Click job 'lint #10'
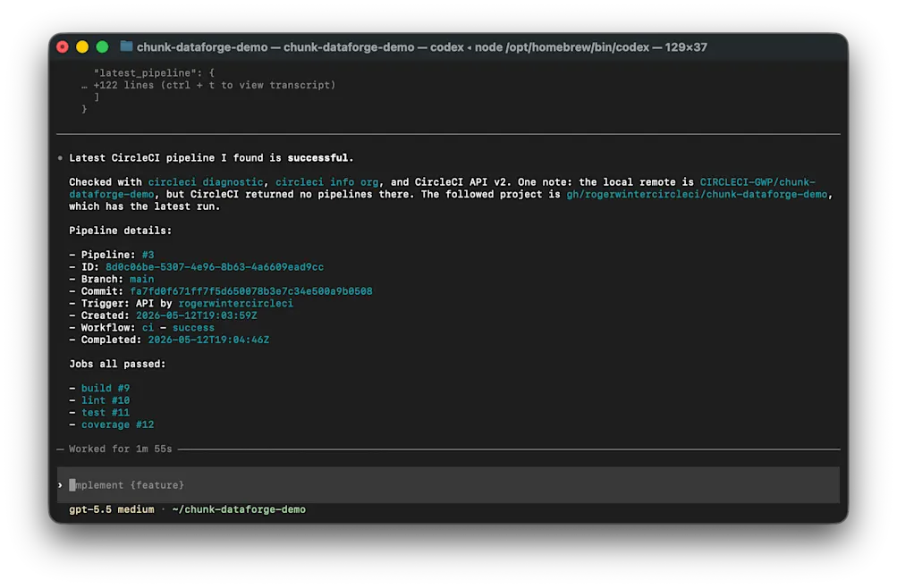This screenshot has height=588, width=897. pyautogui.click(x=106, y=400)
